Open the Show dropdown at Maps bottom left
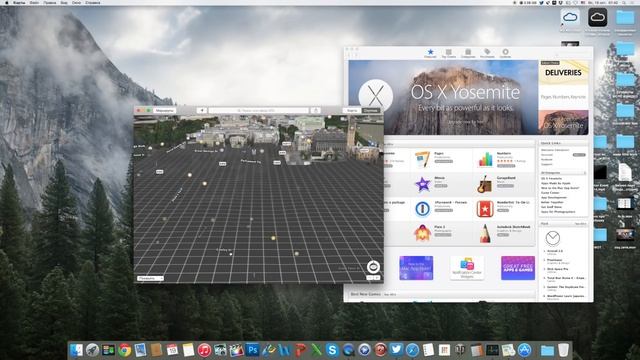 click(x=150, y=278)
